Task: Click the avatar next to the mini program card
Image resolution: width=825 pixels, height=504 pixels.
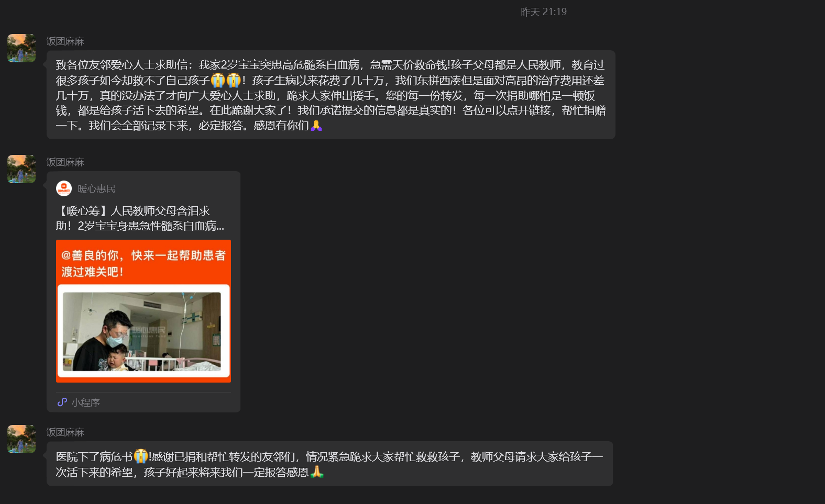Action: pyautogui.click(x=21, y=169)
